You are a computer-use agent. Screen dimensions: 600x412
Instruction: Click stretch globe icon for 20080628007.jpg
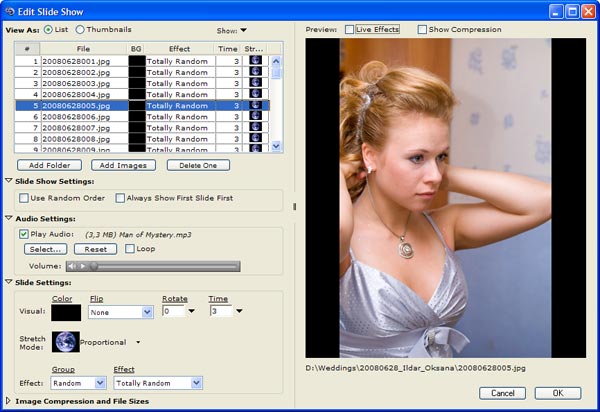click(255, 127)
